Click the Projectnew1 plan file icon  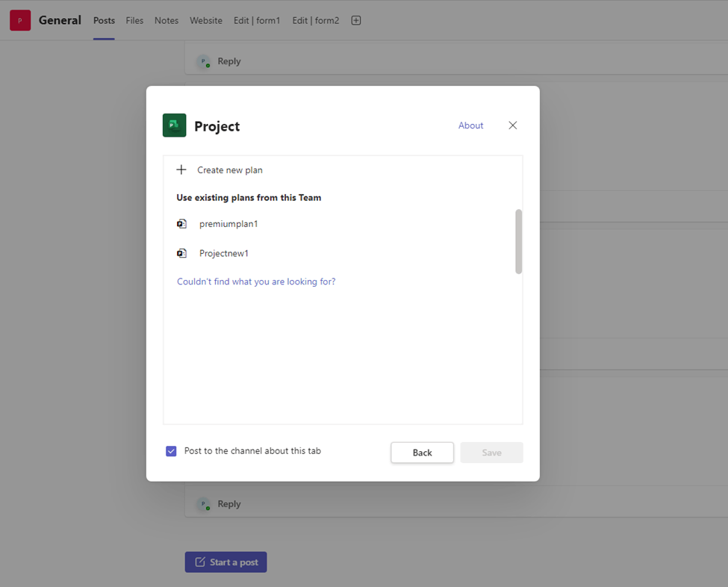tap(181, 253)
